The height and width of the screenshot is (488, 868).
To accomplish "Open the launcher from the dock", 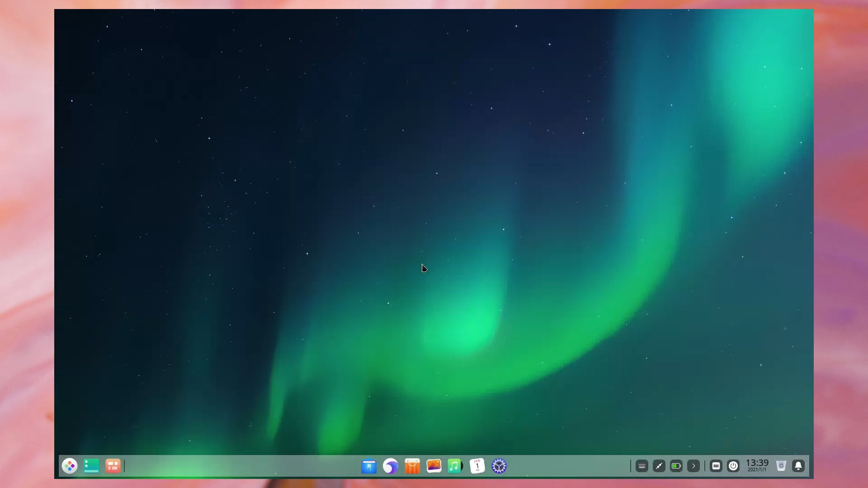I will point(70,466).
